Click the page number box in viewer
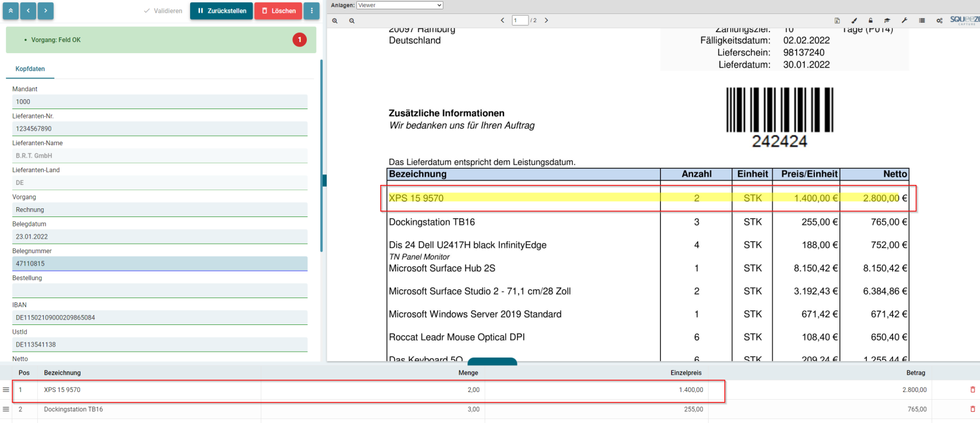Image resolution: width=980 pixels, height=423 pixels. [520, 20]
